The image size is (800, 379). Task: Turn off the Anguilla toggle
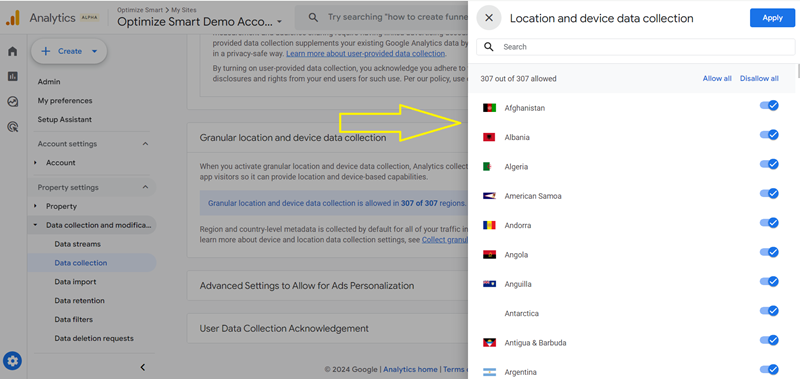769,282
